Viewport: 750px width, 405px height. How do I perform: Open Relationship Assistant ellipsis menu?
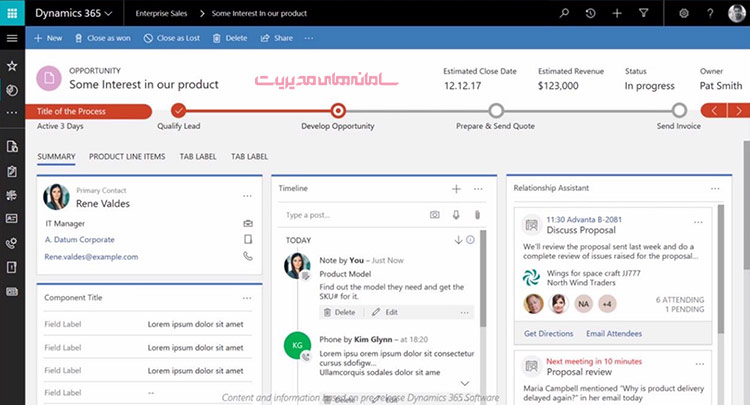pos(715,188)
